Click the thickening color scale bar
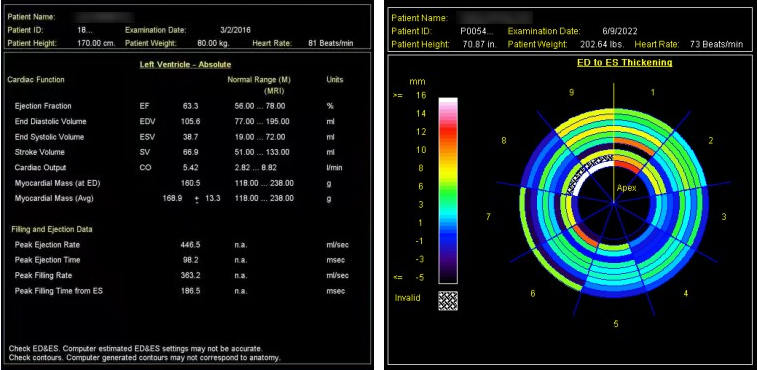The image size is (757, 370). [448, 190]
